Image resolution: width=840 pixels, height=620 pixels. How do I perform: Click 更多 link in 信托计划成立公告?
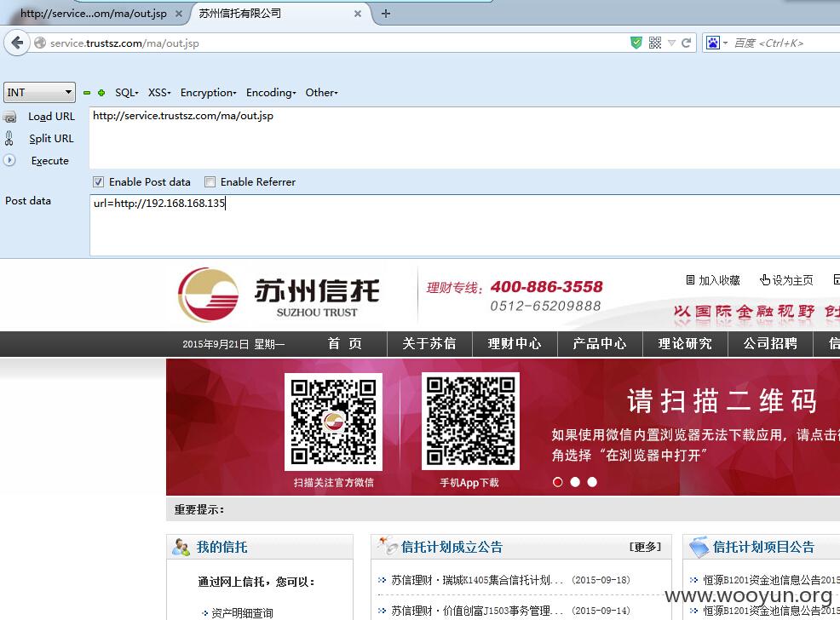pyautogui.click(x=645, y=547)
